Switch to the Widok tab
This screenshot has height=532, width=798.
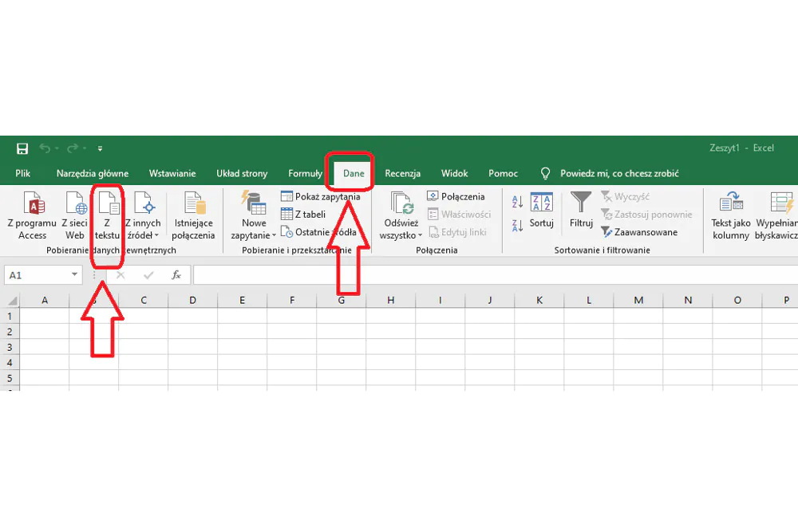point(455,173)
